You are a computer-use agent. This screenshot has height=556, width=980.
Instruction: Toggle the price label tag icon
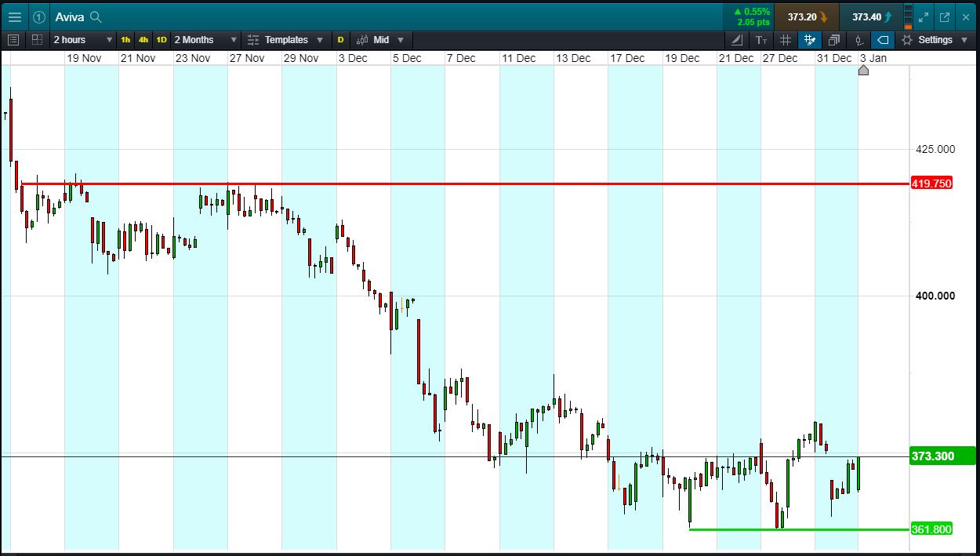883,39
